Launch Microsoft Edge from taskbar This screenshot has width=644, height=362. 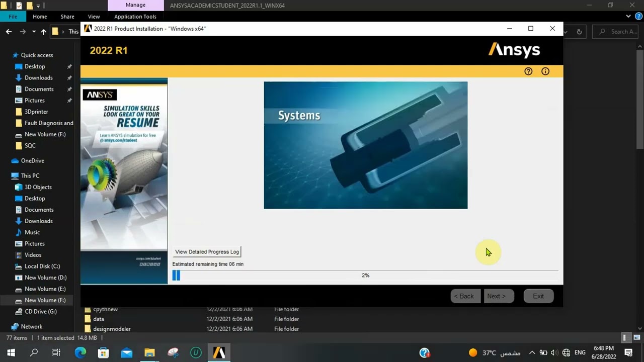pyautogui.click(x=80, y=353)
